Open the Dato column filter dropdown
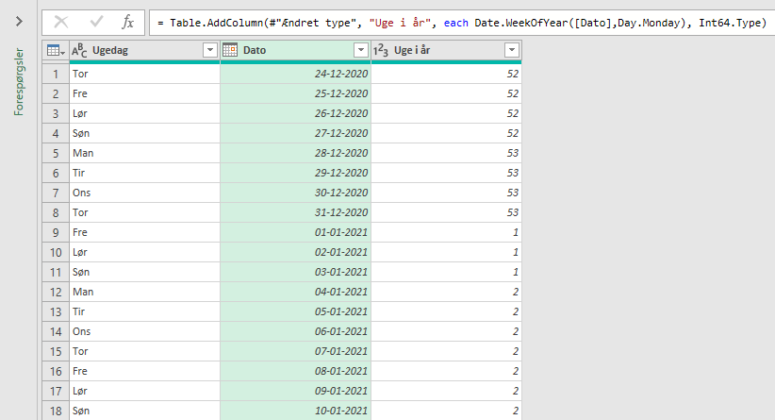 click(x=361, y=50)
